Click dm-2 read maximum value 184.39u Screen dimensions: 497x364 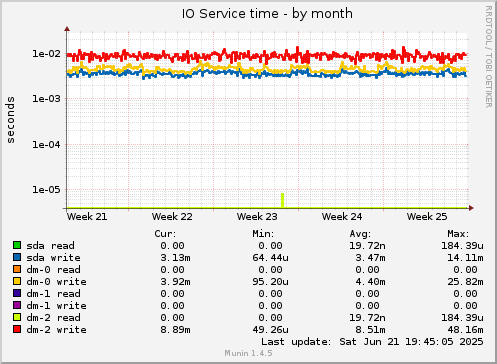coord(462,318)
